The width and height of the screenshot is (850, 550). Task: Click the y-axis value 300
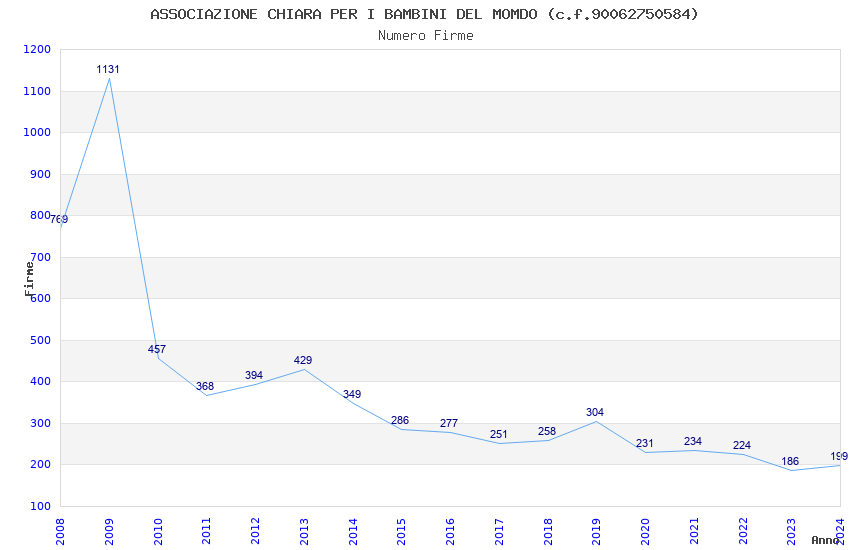coord(40,423)
